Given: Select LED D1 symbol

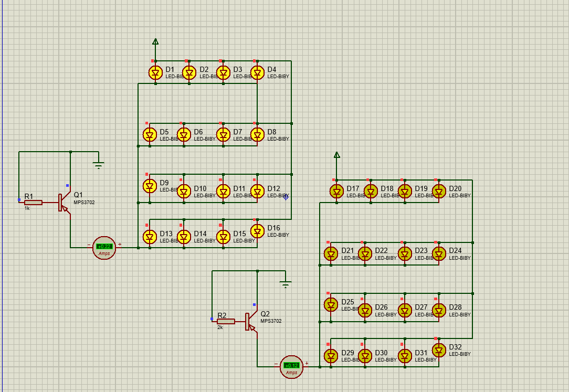Looking at the screenshot, I should pos(156,73).
